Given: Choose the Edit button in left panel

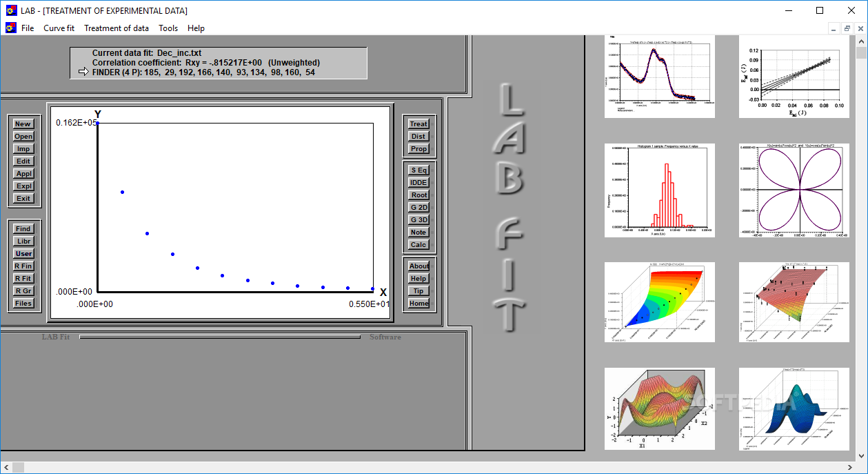Looking at the screenshot, I should pyautogui.click(x=23, y=161).
